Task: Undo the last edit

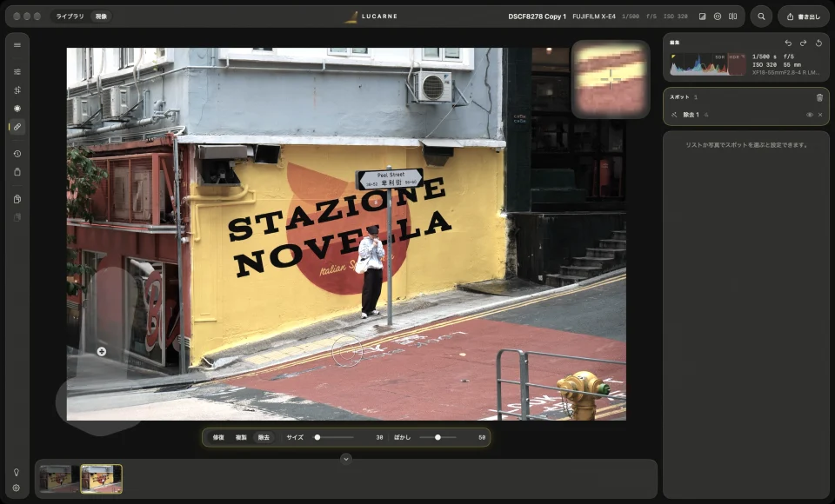Action: pos(788,43)
